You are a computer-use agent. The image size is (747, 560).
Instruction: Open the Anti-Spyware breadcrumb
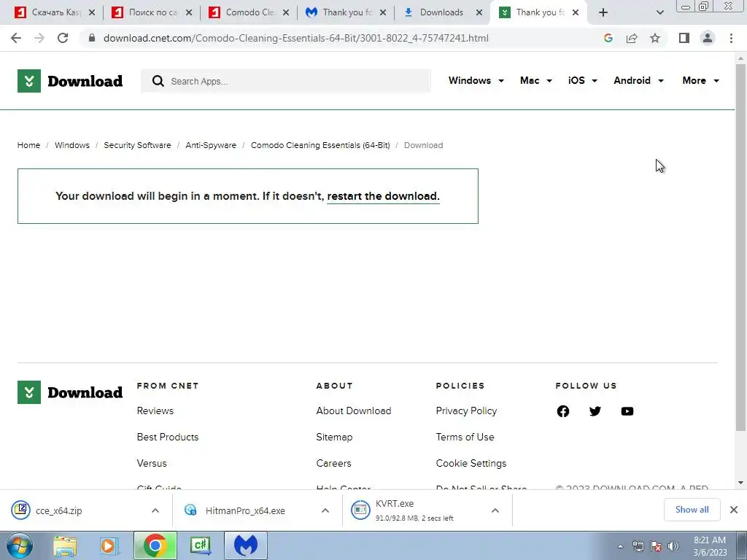(211, 145)
